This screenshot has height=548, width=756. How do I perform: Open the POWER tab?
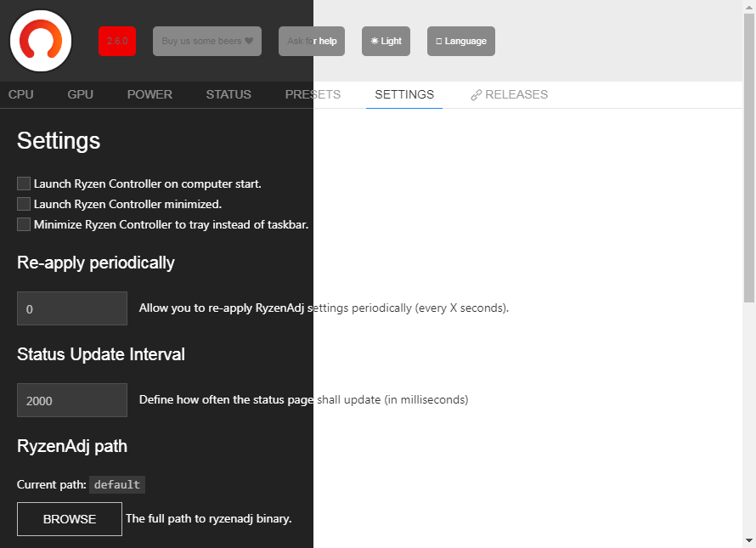coord(150,94)
